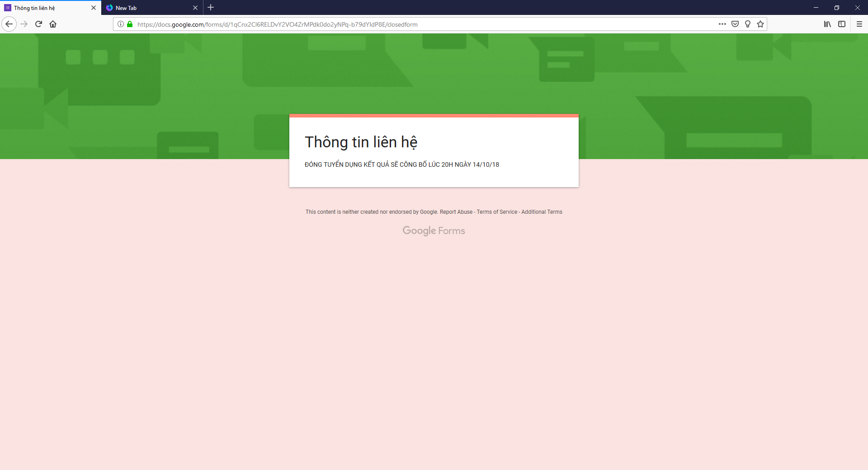Open a new tab with the plus button
Viewport: 868px width, 470px height.
click(211, 7)
